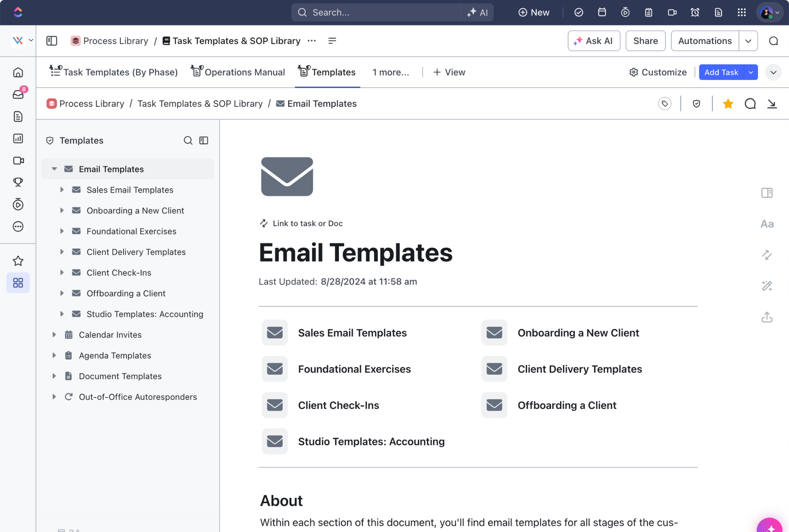Screen dimensions: 789x532
Task: Click the typography Aa icon
Action: 766,224
